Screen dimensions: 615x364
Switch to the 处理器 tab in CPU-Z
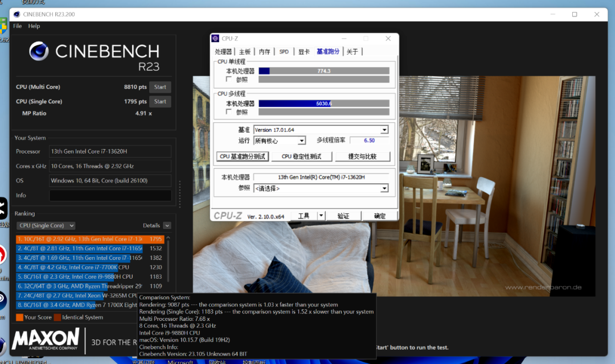tap(223, 52)
